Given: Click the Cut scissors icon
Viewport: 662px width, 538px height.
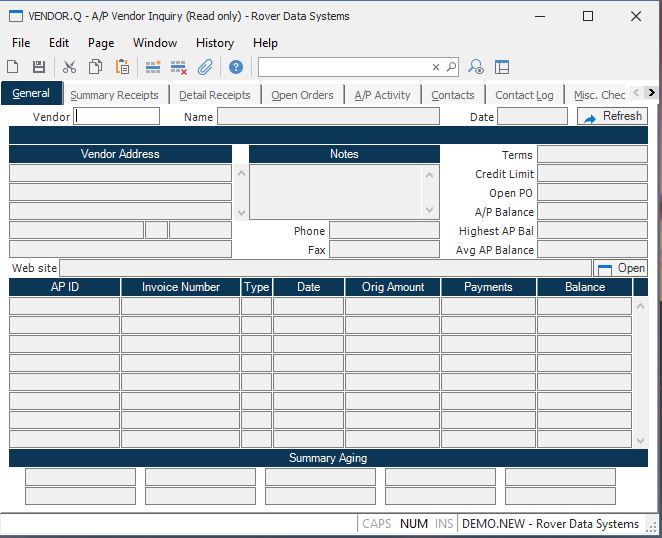Looking at the screenshot, I should [69, 67].
